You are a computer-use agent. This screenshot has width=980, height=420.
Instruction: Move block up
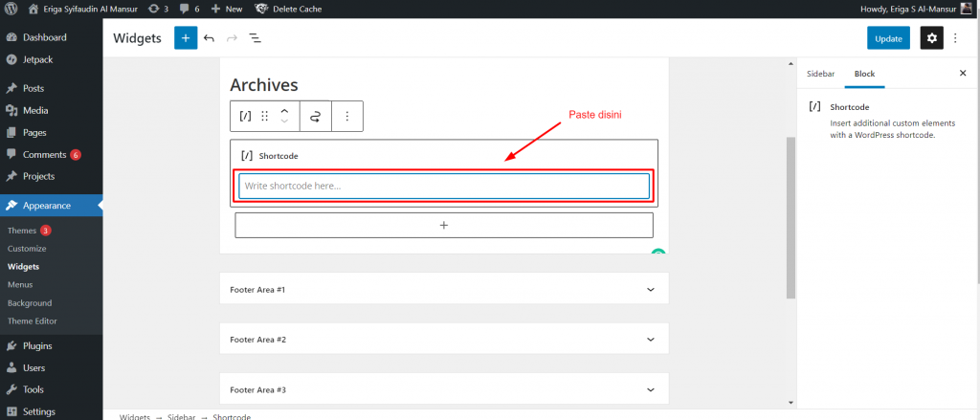pyautogui.click(x=284, y=111)
